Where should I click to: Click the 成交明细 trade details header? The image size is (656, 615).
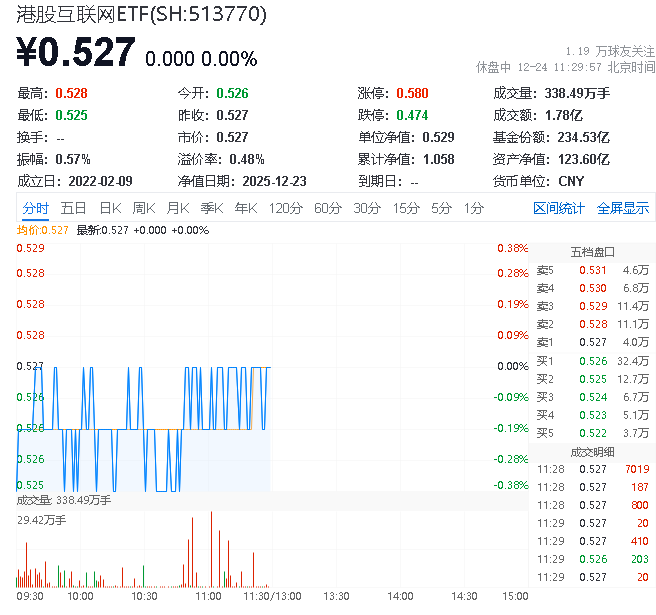pyautogui.click(x=592, y=451)
